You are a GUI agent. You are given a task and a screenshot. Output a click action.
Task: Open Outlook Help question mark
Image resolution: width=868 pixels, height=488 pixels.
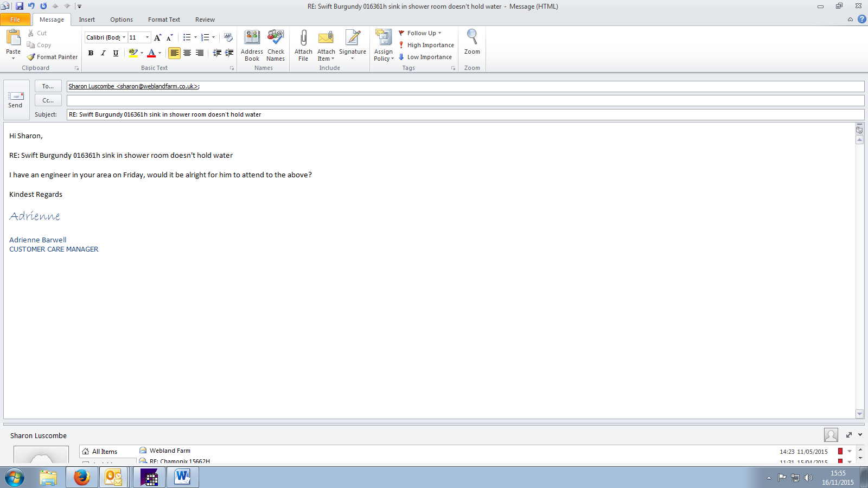point(861,19)
